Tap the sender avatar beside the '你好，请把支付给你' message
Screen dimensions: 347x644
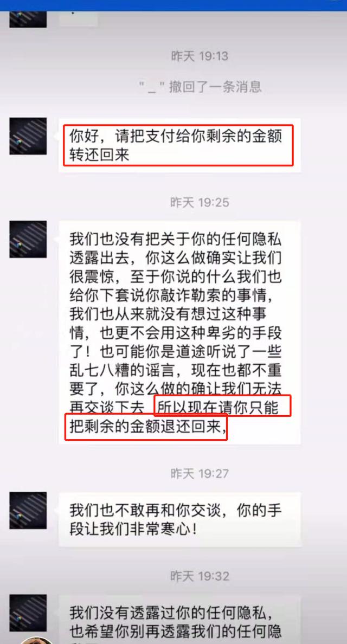coord(28,137)
